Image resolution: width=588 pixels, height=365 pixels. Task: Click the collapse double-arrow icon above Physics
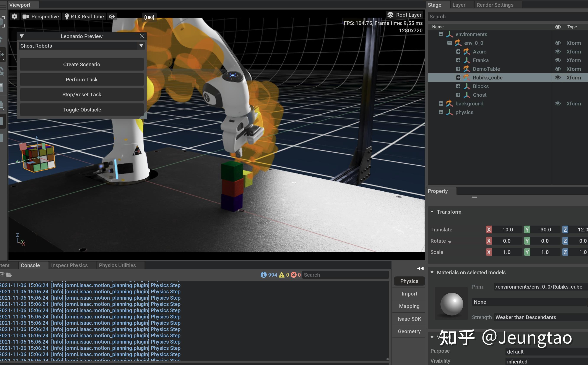click(420, 268)
